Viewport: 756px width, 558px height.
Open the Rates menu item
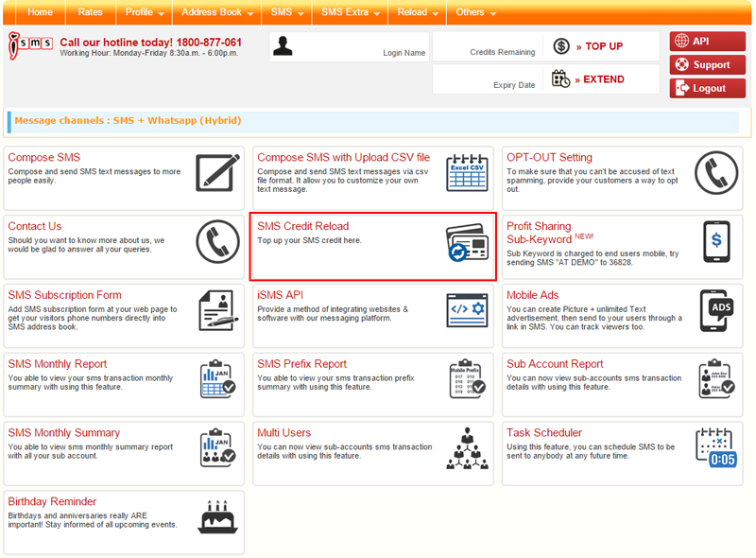tap(90, 12)
